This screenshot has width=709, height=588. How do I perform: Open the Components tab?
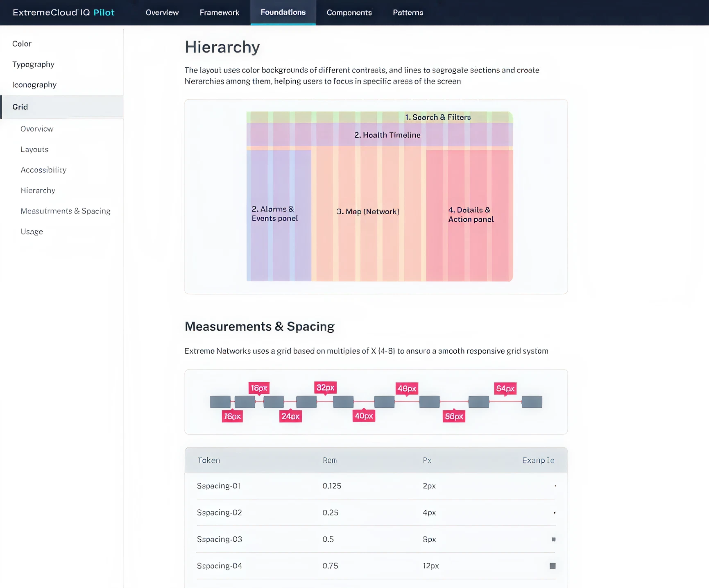[x=349, y=13]
